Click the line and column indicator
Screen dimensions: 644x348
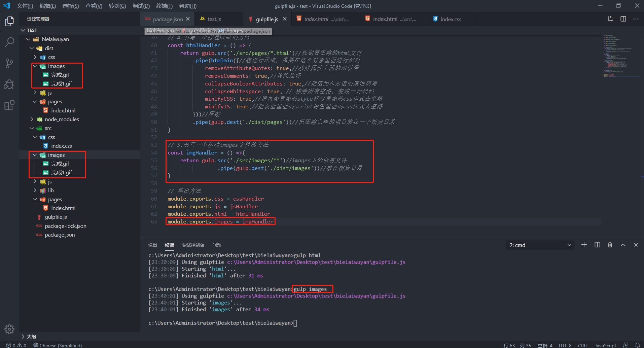tap(517, 345)
